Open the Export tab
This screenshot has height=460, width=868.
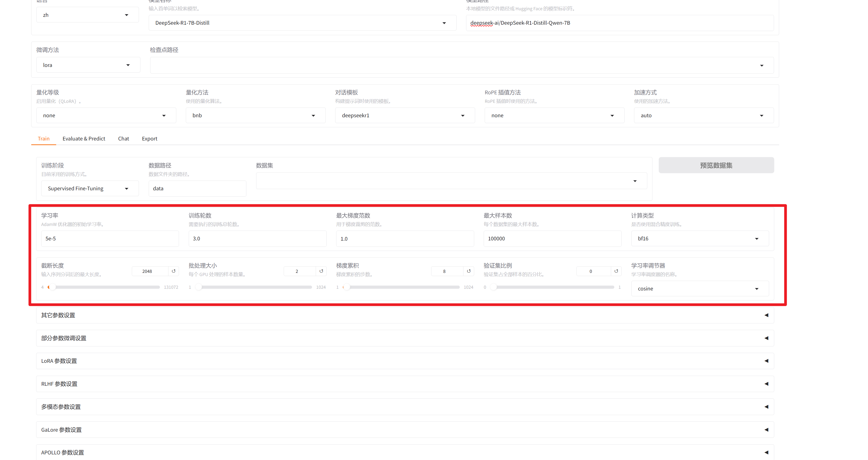(x=149, y=139)
